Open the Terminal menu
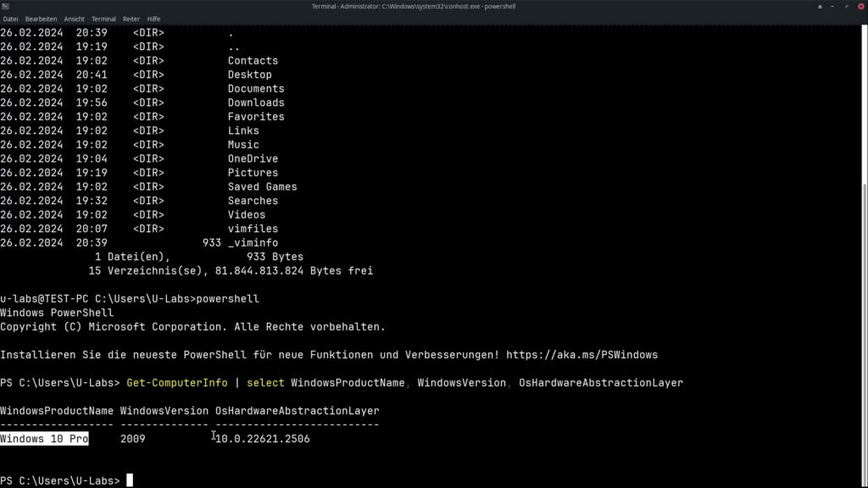The image size is (868, 488). (x=103, y=19)
